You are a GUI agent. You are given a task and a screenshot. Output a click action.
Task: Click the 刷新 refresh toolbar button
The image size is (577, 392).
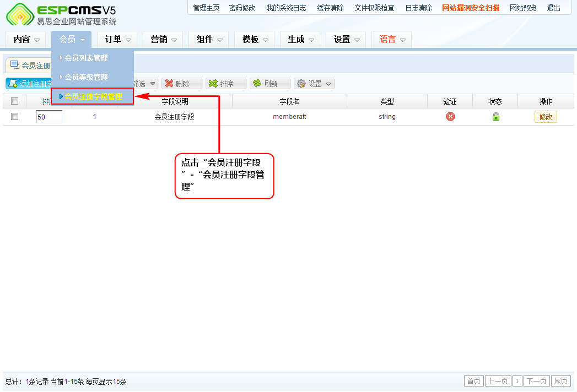[270, 84]
